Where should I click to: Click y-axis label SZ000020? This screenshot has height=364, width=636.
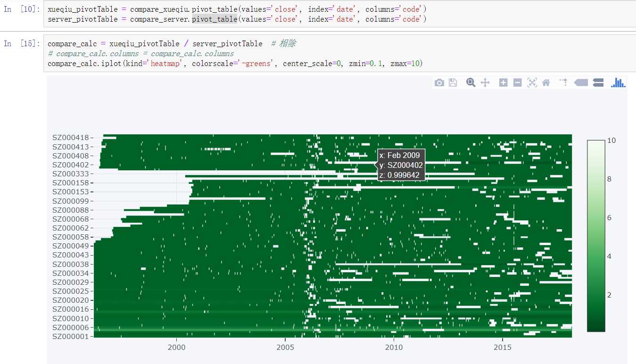[70, 300]
